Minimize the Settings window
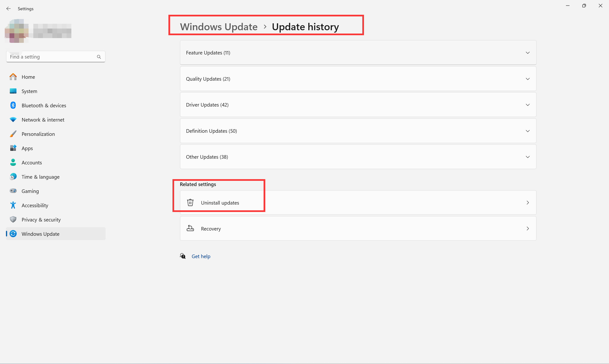The height and width of the screenshot is (364, 609). tap(568, 6)
